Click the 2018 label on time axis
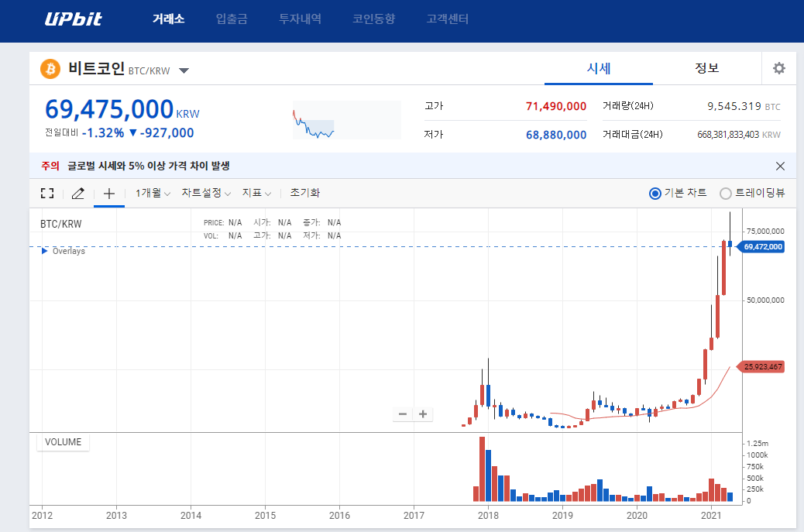This screenshot has width=804, height=532. point(488,515)
